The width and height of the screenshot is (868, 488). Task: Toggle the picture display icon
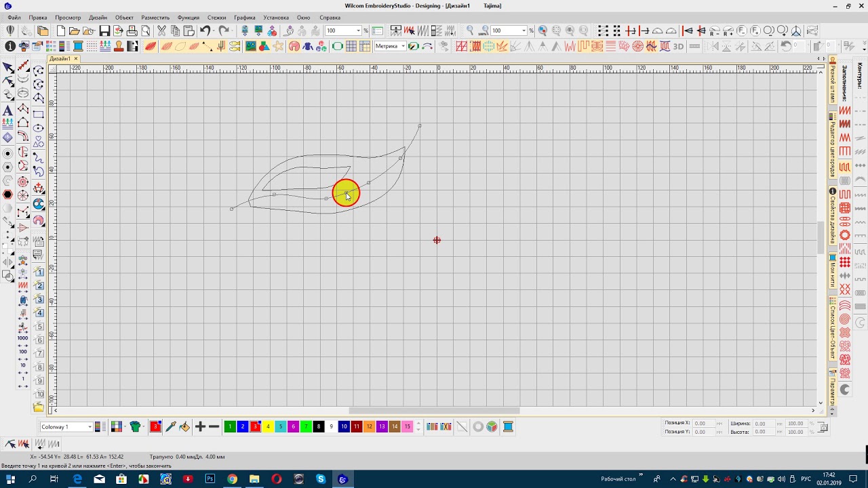click(x=251, y=46)
